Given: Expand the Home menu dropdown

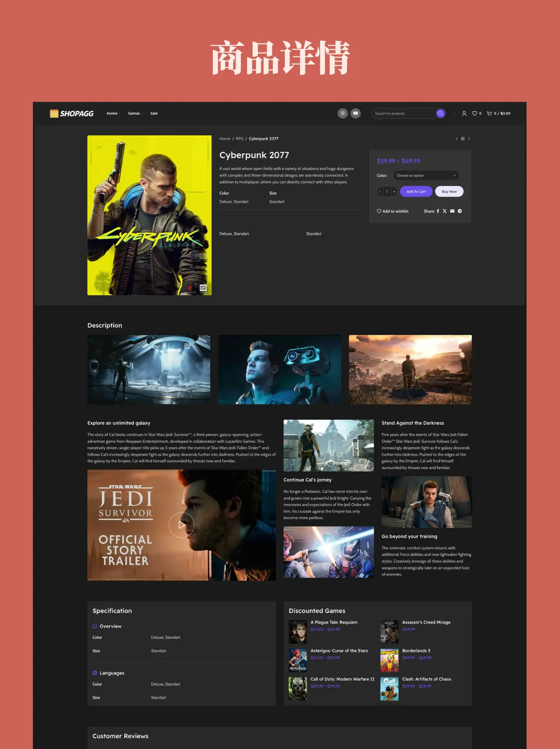Looking at the screenshot, I should [114, 113].
